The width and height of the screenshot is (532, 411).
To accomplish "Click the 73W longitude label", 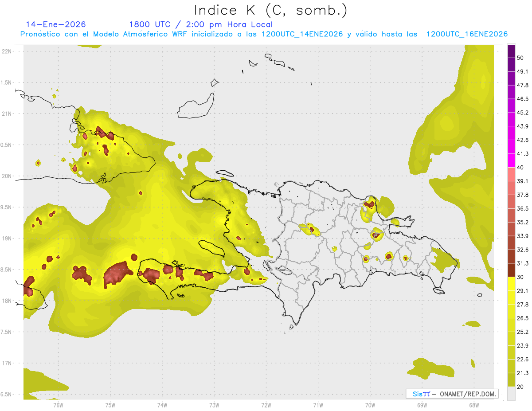I will pos(214,405).
